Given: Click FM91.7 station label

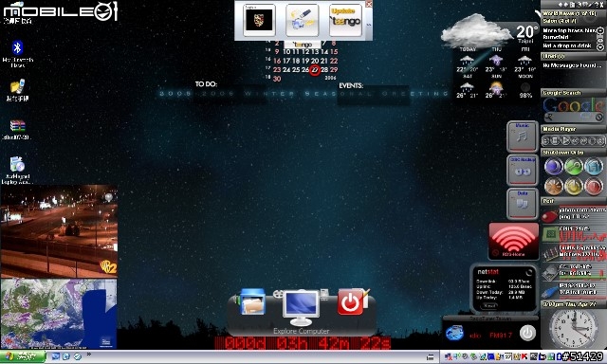Looking at the screenshot, I should pyautogui.click(x=501, y=336).
